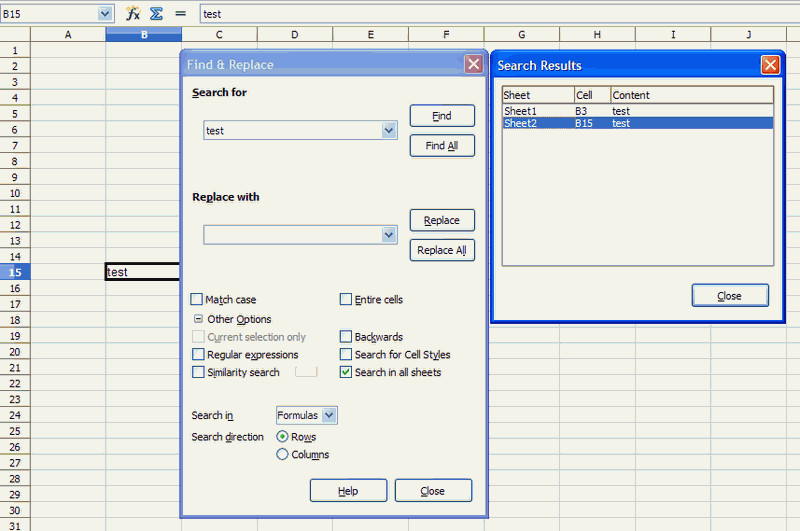Screen dimensions: 800x531
Task: Expand the Search for history dropdown
Action: (x=389, y=131)
